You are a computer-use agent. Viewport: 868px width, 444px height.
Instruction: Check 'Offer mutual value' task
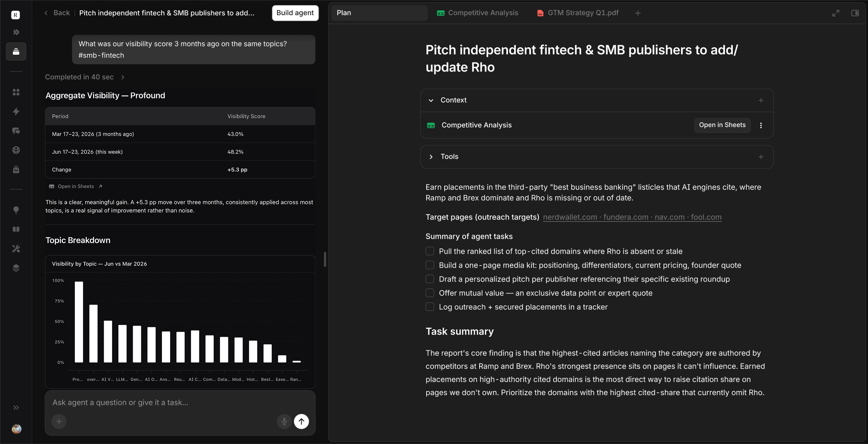point(430,293)
